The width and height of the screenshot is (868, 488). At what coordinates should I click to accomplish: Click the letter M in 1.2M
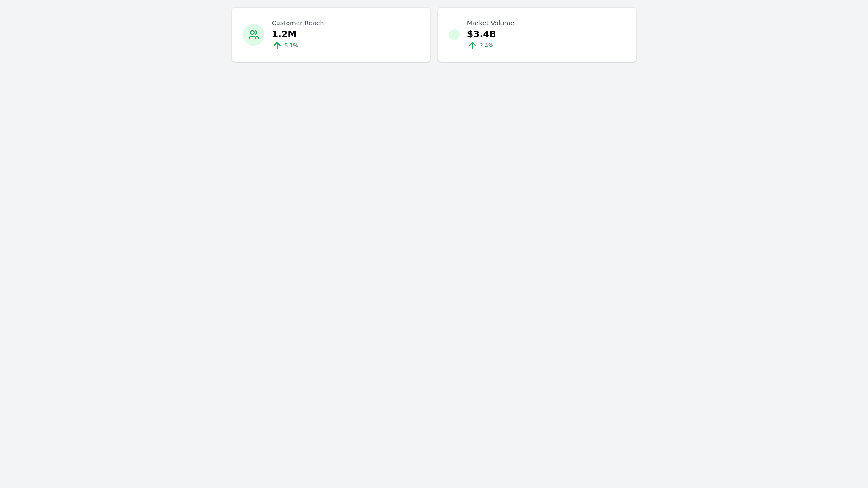292,34
